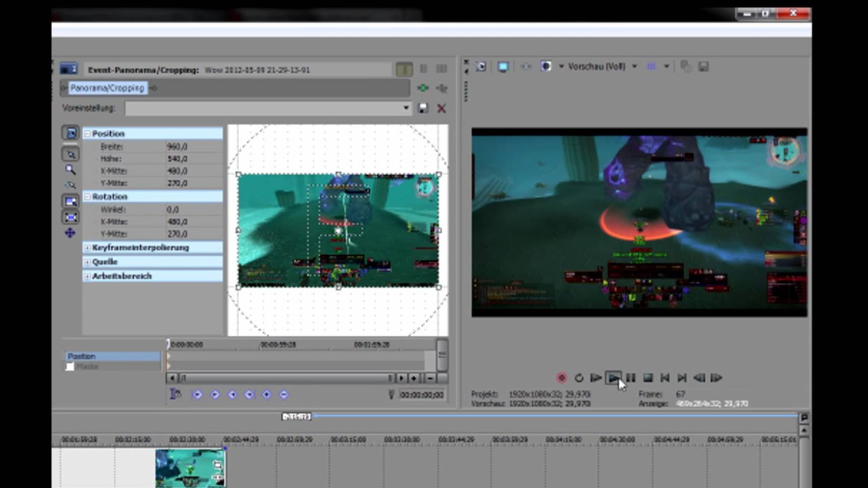
Task: Open the preview project video properties icon
Action: 481,66
